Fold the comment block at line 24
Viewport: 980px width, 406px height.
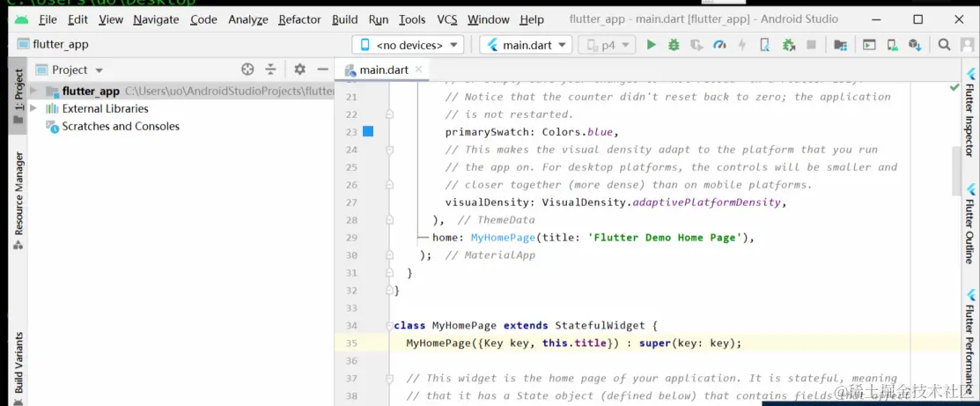(389, 150)
